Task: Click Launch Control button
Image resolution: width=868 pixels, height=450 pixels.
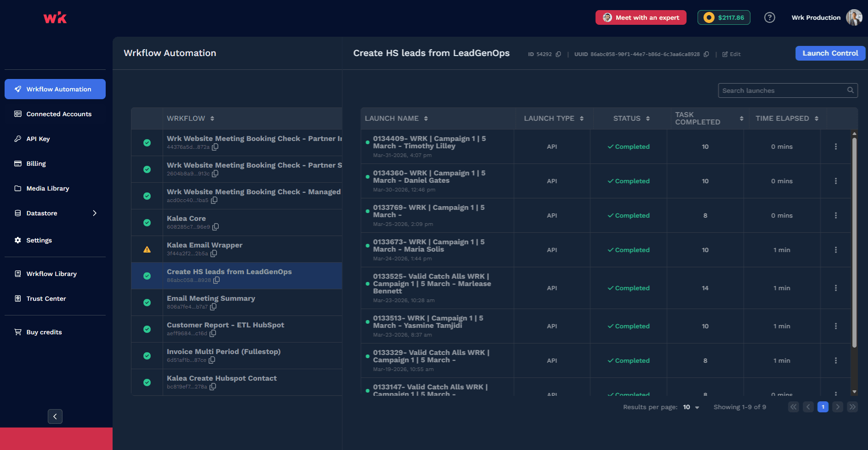Action: click(830, 53)
